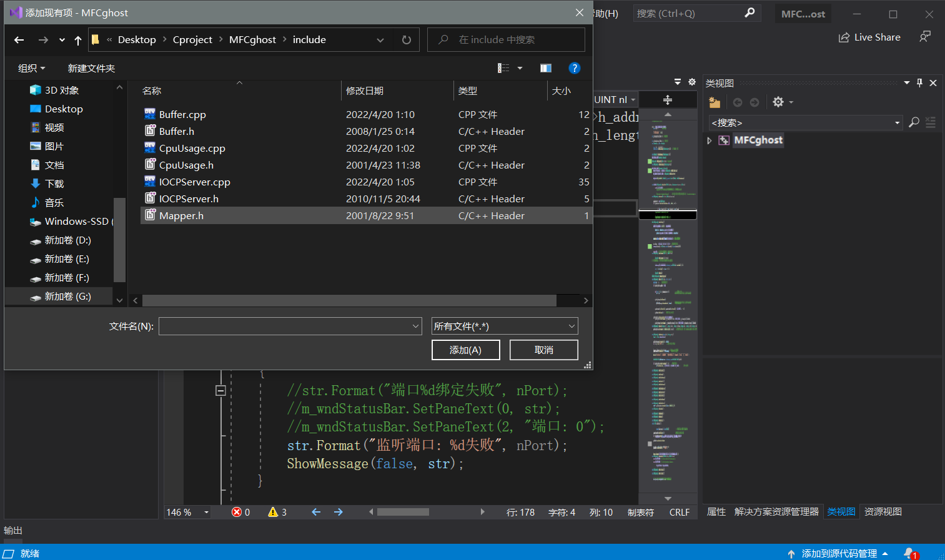
Task: Collapse the code block outlining minus box
Action: [x=220, y=390]
